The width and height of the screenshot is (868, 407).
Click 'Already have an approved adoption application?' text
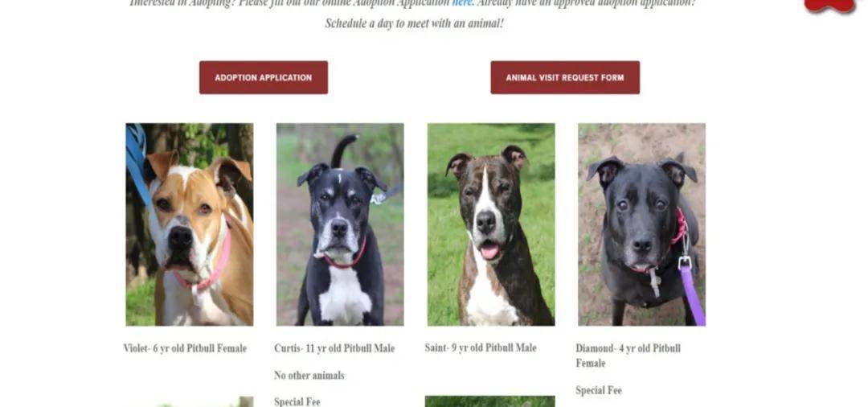point(586,3)
